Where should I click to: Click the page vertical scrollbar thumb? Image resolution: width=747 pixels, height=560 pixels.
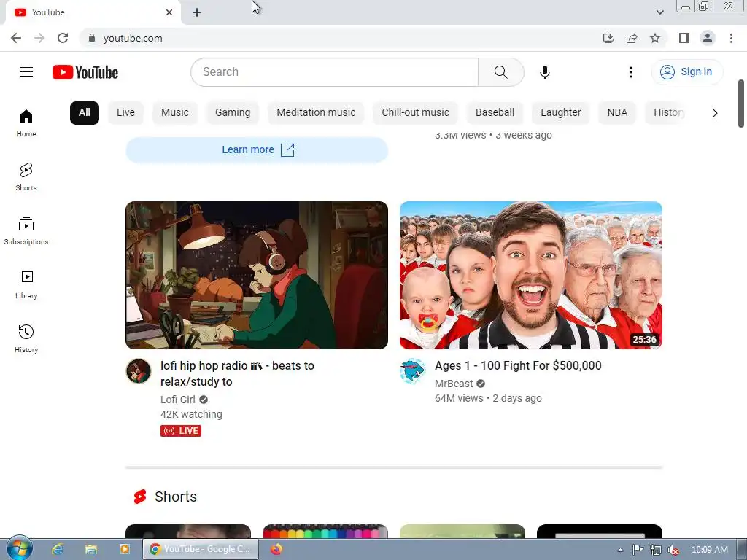pyautogui.click(x=741, y=104)
